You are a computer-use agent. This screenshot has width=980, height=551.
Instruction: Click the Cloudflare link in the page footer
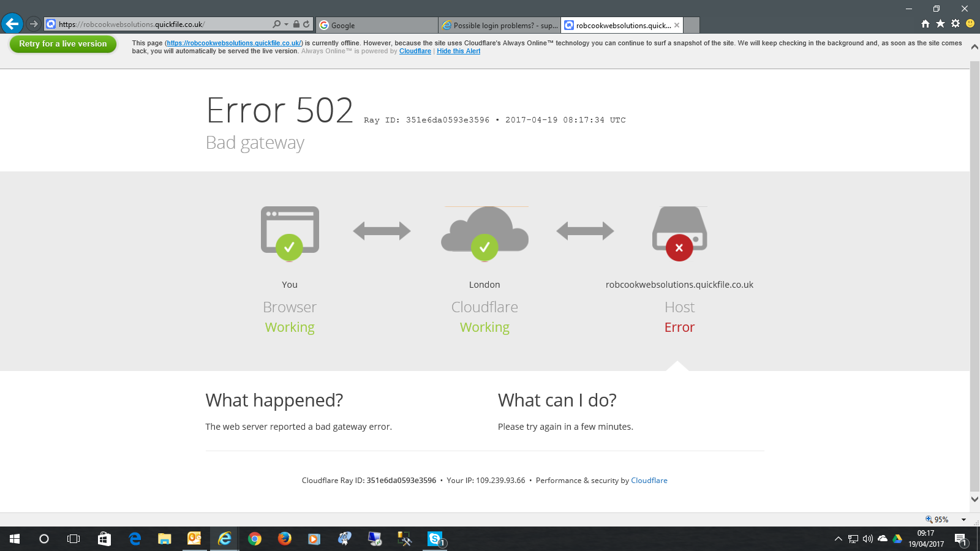pyautogui.click(x=649, y=481)
